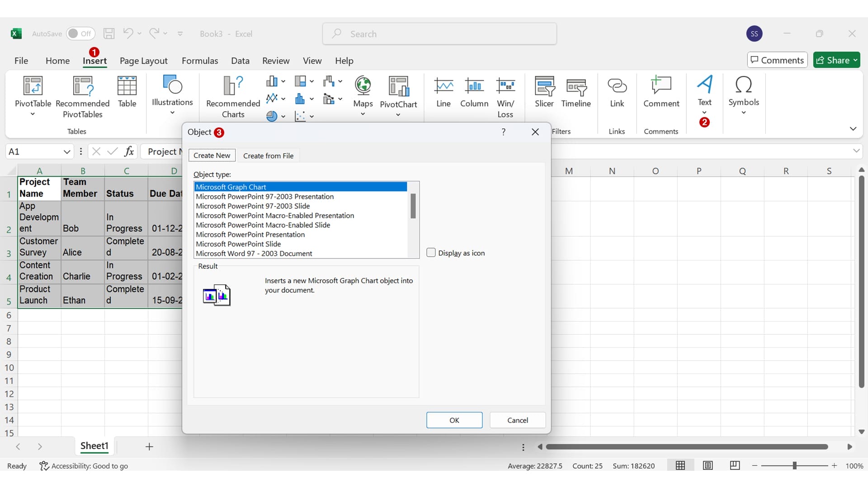Collapse the ribbon with the chevron

coord(853,129)
